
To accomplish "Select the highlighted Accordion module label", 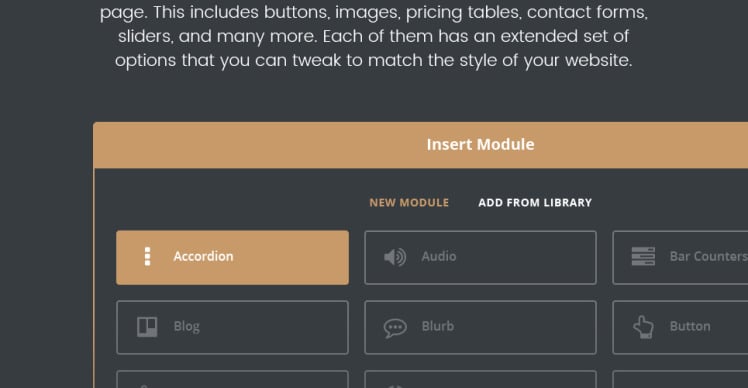I will point(203,256).
